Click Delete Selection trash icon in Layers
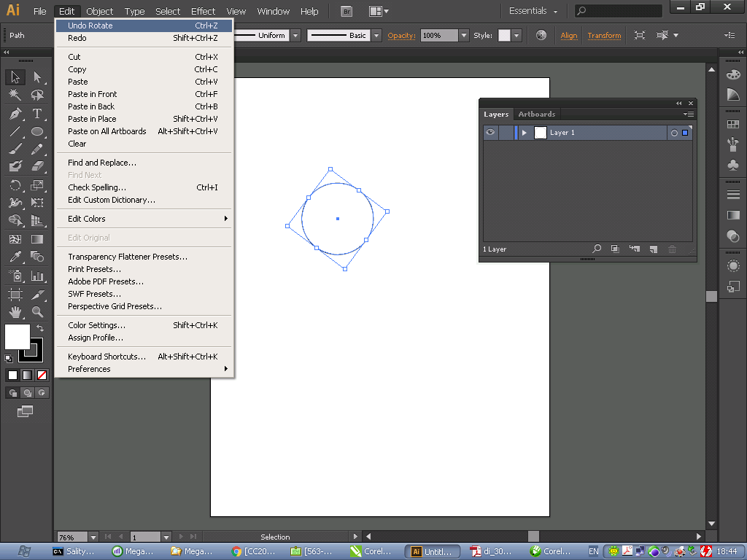This screenshot has width=747, height=560. (672, 249)
